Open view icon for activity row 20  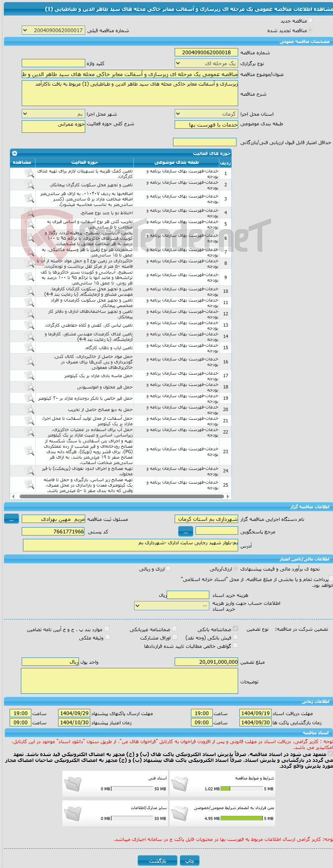(x=29, y=409)
